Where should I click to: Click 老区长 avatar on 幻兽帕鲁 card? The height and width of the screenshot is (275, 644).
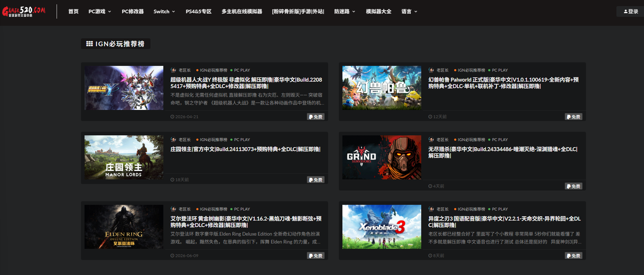pos(431,70)
